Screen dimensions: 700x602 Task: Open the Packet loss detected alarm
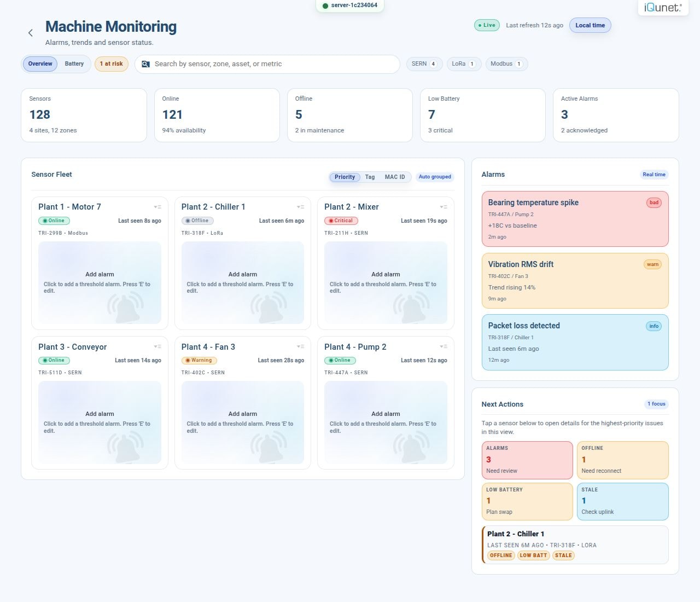click(575, 342)
